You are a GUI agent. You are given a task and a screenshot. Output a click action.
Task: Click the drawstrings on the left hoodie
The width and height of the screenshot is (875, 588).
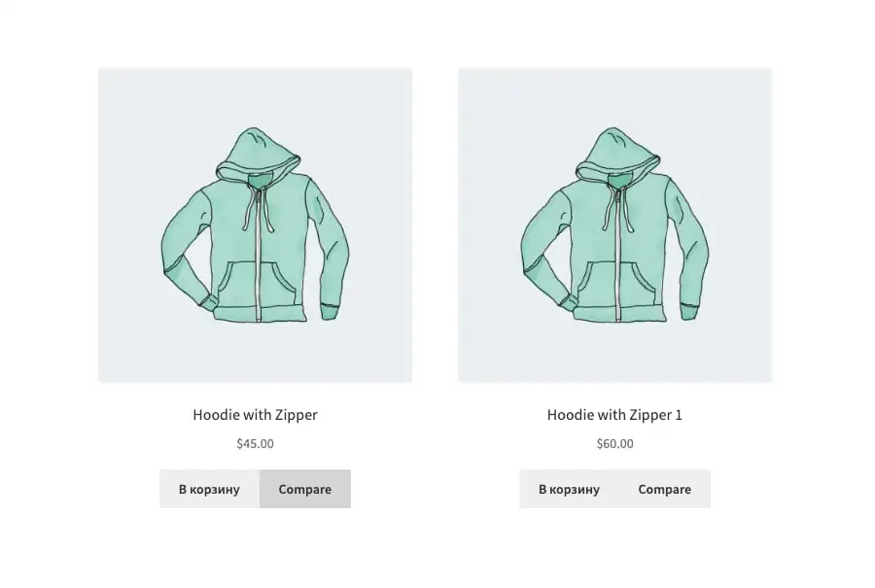pyautogui.click(x=260, y=209)
